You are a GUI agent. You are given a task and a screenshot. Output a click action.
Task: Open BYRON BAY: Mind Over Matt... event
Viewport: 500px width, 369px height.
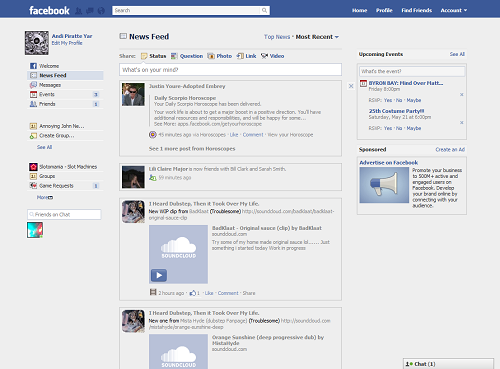click(x=406, y=83)
